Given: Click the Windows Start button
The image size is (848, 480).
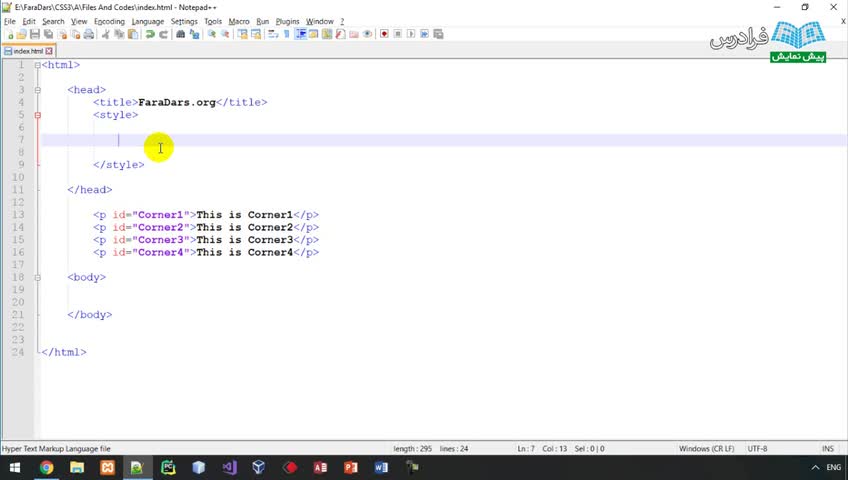Looking at the screenshot, I should [15, 468].
